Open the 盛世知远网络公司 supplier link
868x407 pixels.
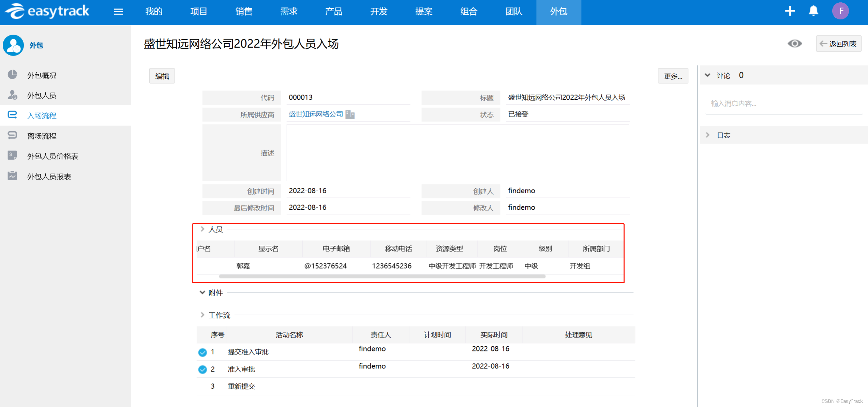(x=316, y=114)
